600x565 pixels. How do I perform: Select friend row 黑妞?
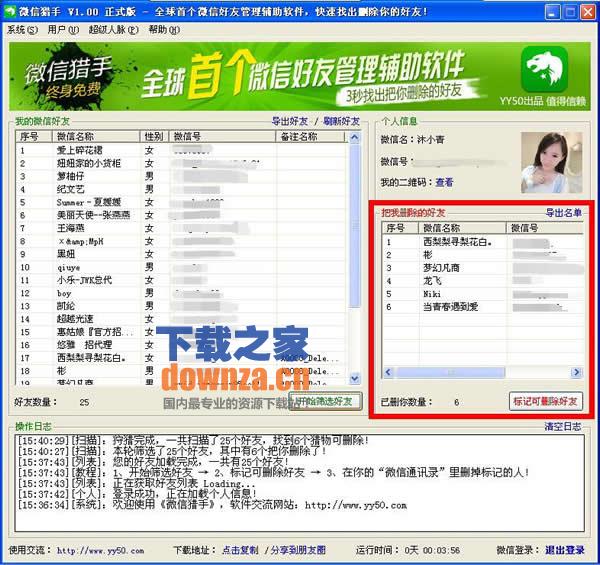tap(182, 254)
